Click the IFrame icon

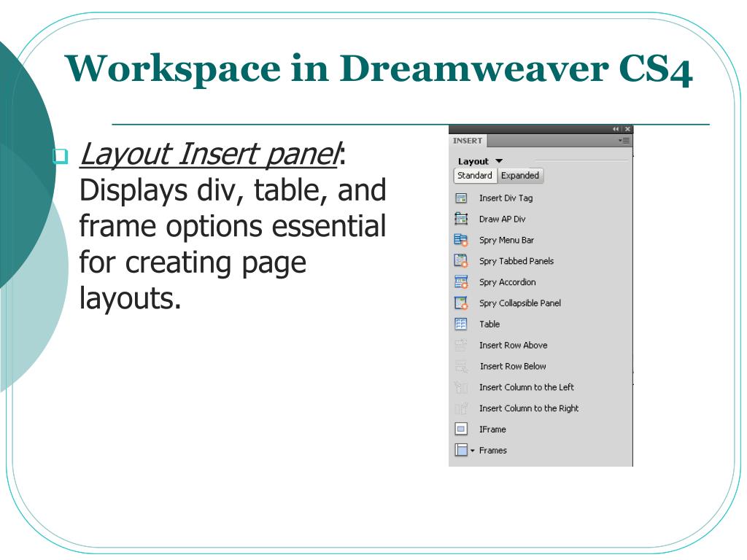click(461, 429)
